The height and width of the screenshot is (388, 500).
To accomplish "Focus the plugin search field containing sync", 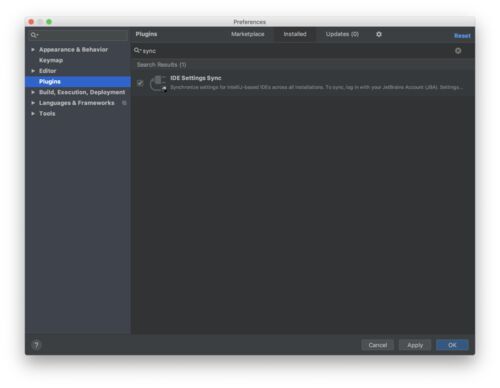I will click(297, 51).
